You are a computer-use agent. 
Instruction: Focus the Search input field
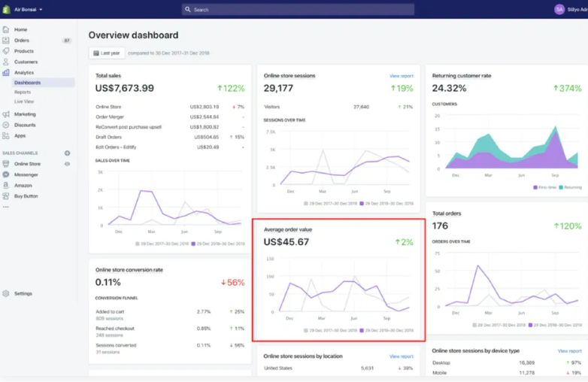(x=298, y=9)
